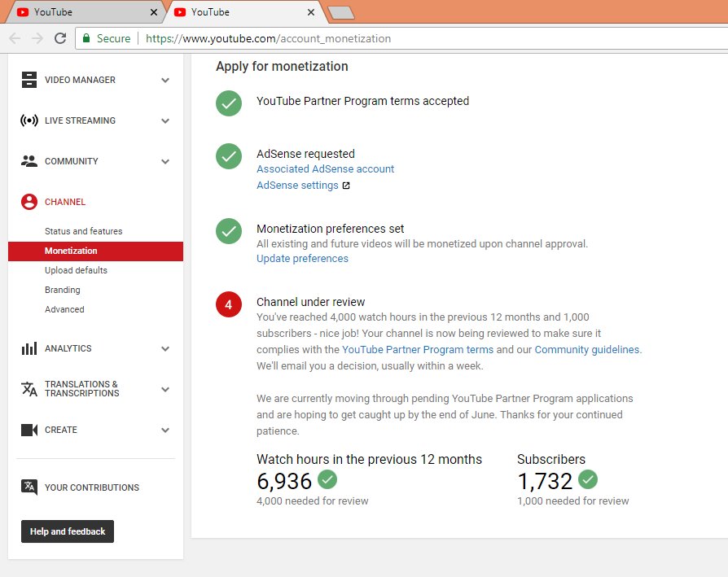Close the active YouTube tab

(311, 12)
